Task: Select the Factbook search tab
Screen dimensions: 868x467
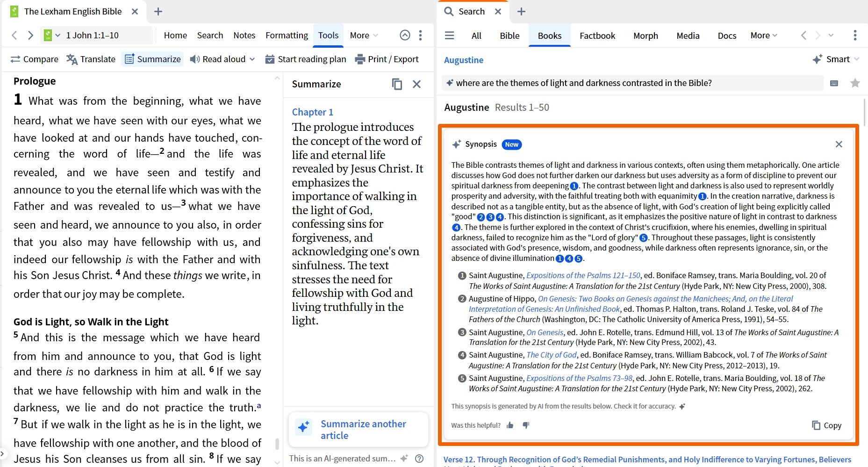Action: click(x=597, y=36)
